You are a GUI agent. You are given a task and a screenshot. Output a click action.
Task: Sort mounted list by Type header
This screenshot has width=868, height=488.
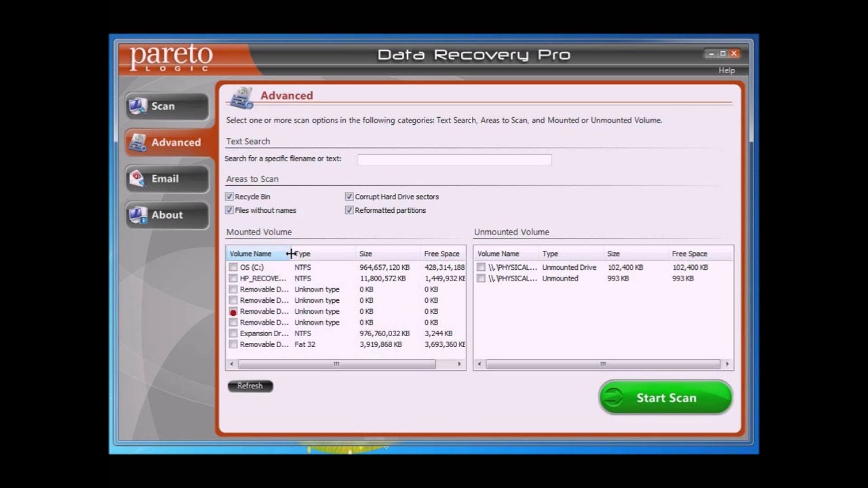tap(323, 253)
